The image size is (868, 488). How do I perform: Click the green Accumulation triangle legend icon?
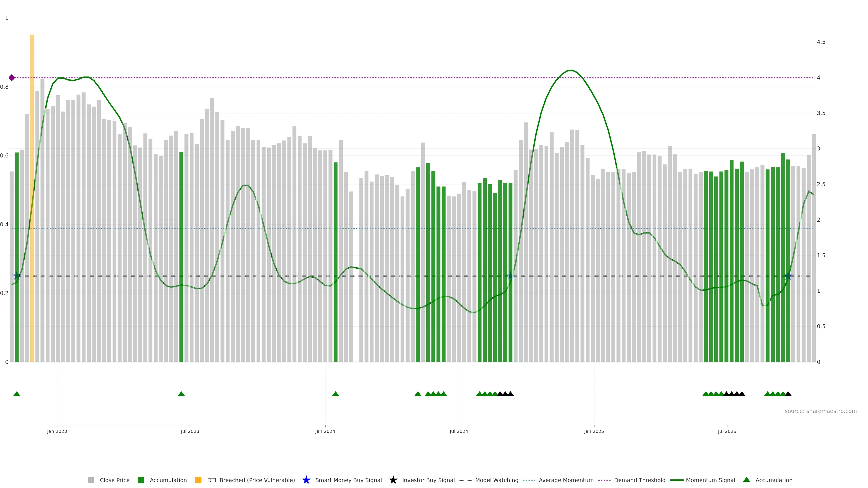tap(746, 480)
